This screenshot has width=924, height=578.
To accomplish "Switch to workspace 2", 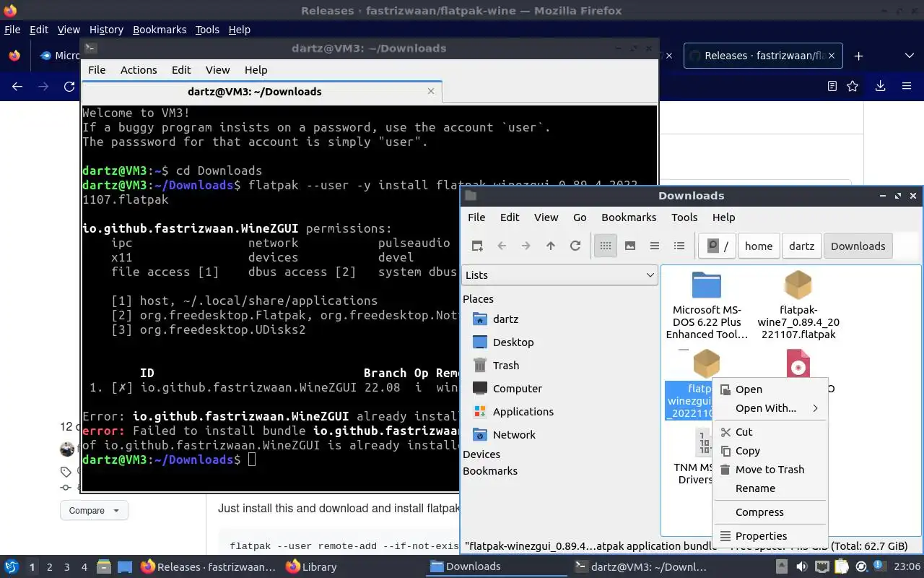I will pyautogui.click(x=49, y=567).
